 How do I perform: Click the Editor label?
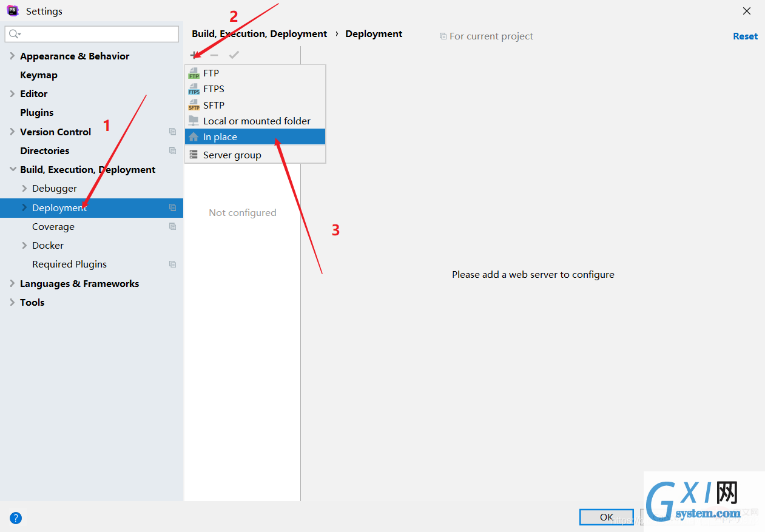[x=34, y=93]
